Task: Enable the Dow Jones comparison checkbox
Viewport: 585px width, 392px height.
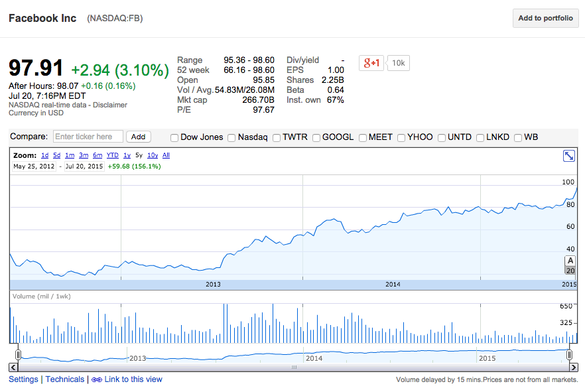Action: pos(174,138)
